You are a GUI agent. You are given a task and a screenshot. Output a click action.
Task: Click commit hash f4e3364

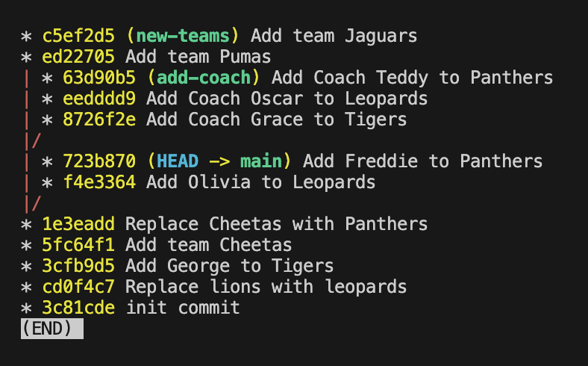[99, 182]
